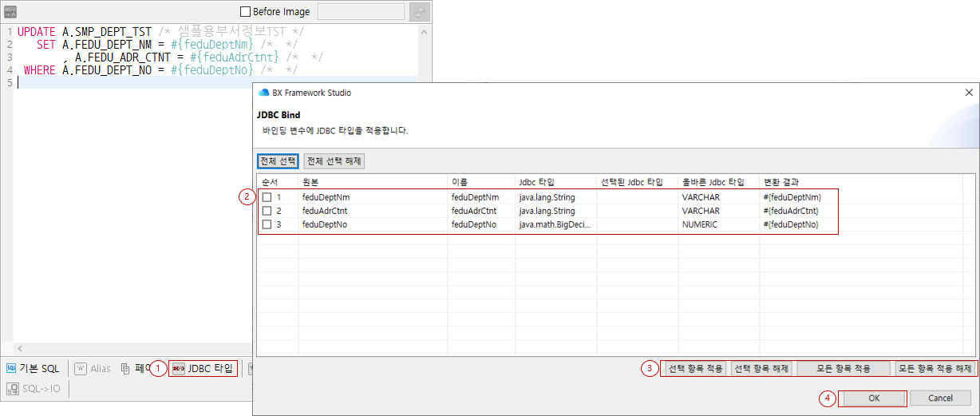This screenshot has width=980, height=416.
Task: Click editor's vertical scrollbar up arrow
Action: [x=424, y=30]
